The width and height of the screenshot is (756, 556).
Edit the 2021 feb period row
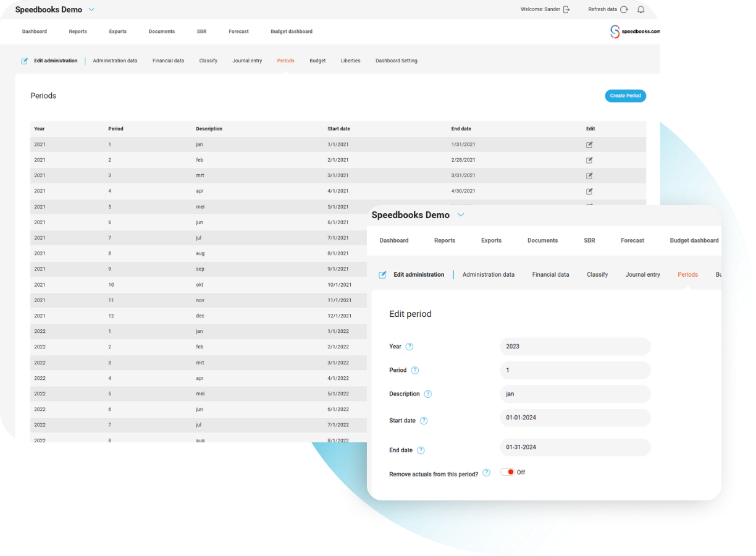tap(589, 160)
